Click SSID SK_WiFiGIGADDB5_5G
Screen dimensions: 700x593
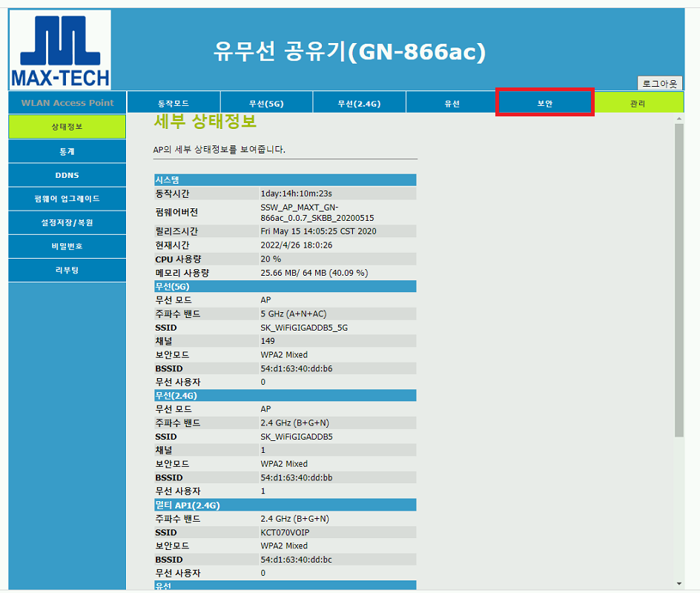click(304, 328)
